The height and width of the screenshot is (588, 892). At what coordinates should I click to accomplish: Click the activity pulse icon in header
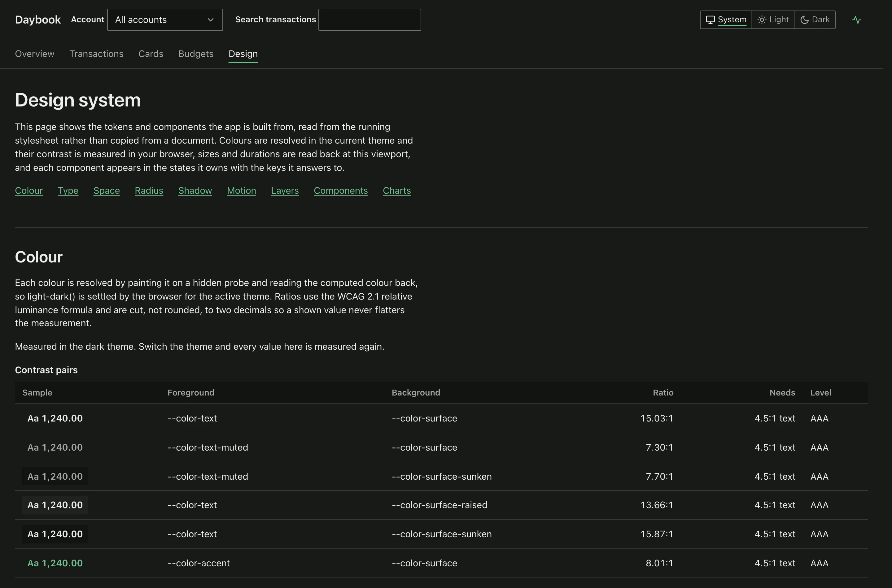pyautogui.click(x=856, y=19)
